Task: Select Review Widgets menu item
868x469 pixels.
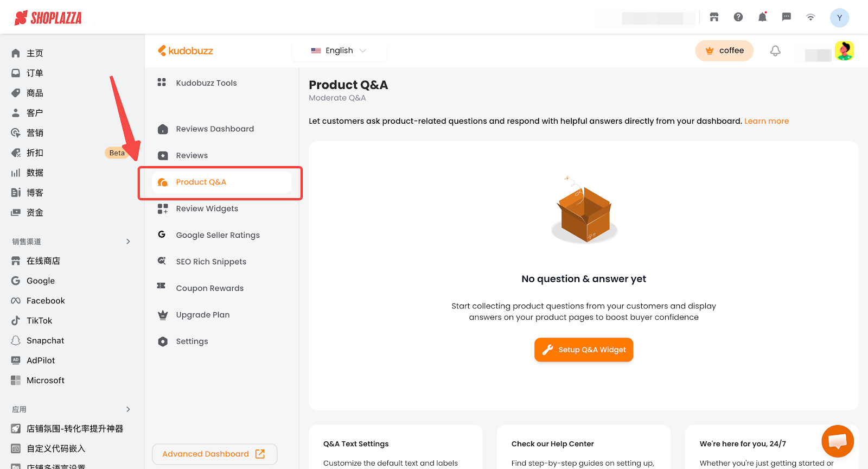Action: click(207, 209)
